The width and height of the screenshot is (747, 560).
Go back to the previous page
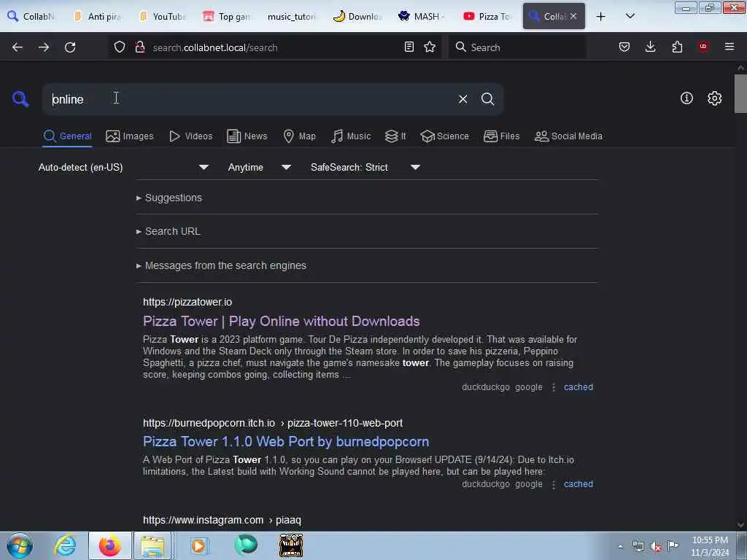pos(18,47)
